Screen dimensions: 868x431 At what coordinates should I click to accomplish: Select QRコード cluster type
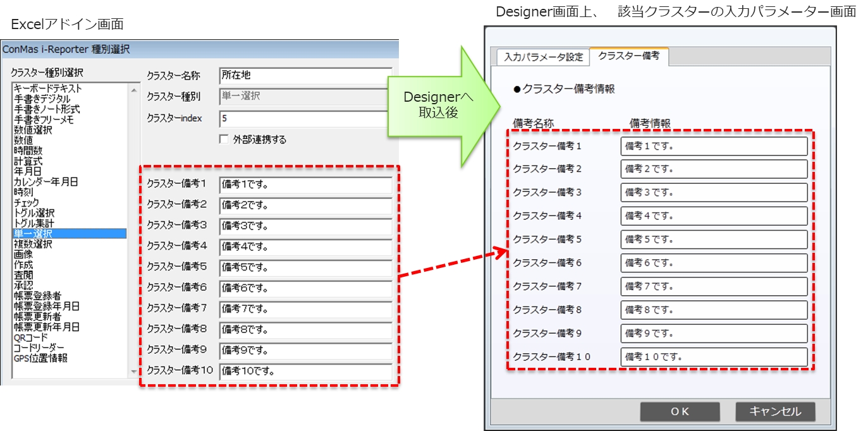pos(30,337)
